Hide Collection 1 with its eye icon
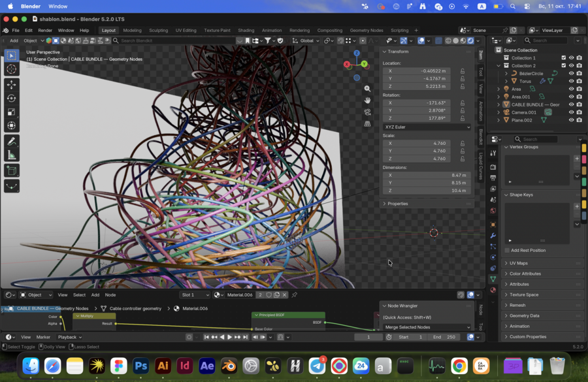The width and height of the screenshot is (588, 382). pyautogui.click(x=572, y=57)
